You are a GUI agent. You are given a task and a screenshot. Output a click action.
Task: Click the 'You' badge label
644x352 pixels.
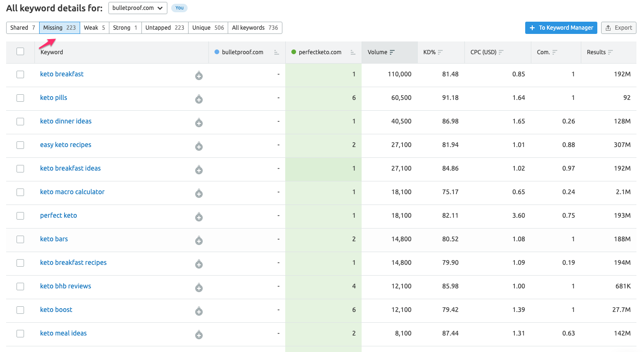pos(180,8)
